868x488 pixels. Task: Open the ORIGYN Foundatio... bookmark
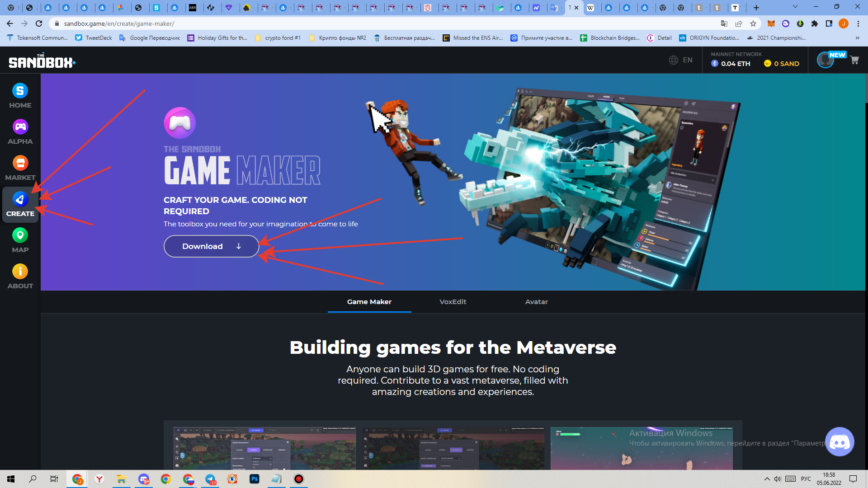[x=709, y=38]
